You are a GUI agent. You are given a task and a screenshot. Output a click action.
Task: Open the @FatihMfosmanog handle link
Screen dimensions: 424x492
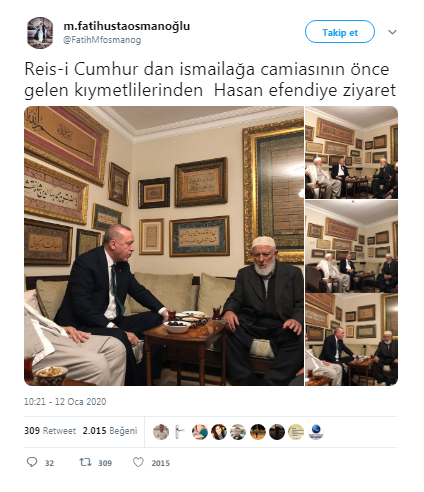[x=102, y=40]
